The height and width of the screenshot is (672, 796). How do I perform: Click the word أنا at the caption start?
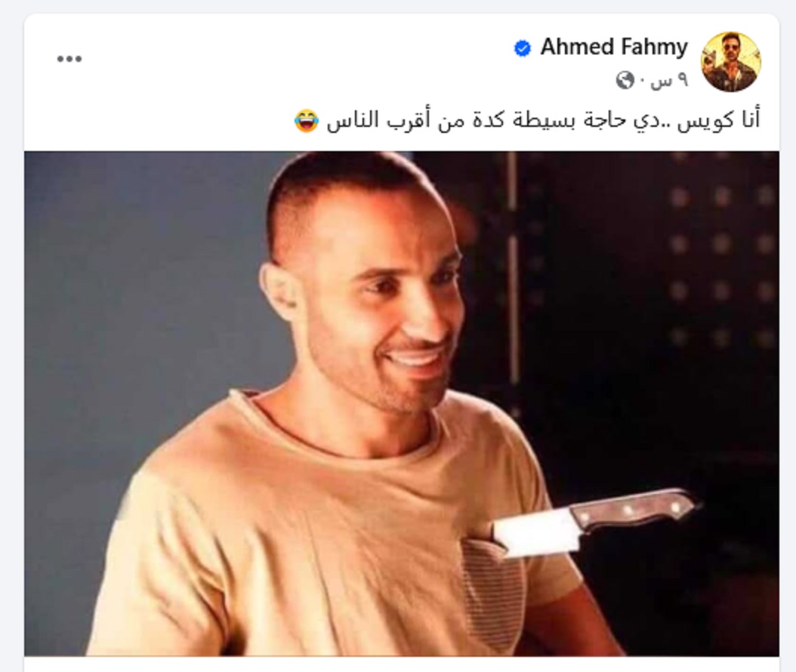click(748, 119)
